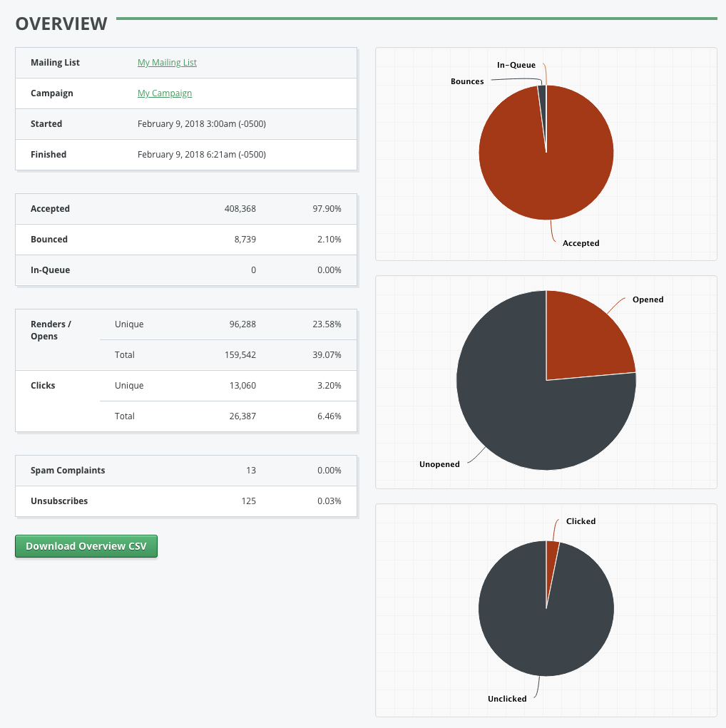Click the Bounced count of 8,739
Viewport: 726px width, 728px height.
pyautogui.click(x=245, y=239)
